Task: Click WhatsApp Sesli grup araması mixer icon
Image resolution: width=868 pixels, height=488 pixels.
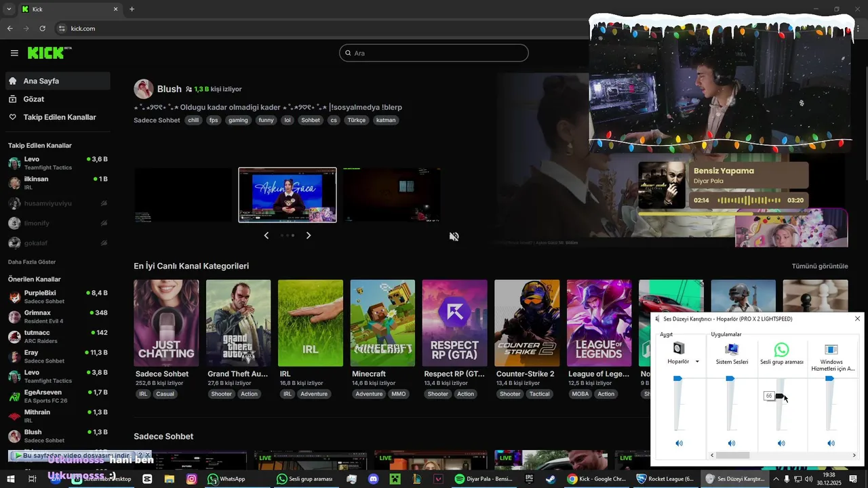Action: [x=781, y=350]
